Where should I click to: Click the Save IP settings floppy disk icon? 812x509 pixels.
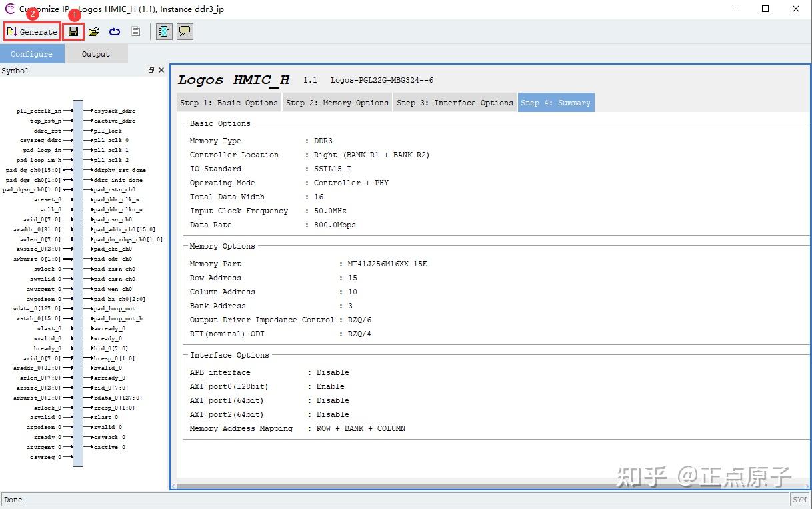[73, 31]
